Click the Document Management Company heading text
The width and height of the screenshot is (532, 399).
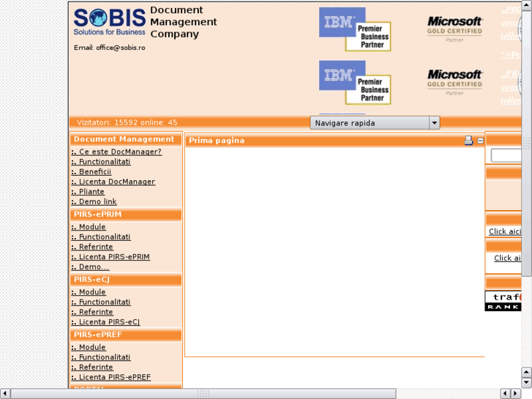184,22
